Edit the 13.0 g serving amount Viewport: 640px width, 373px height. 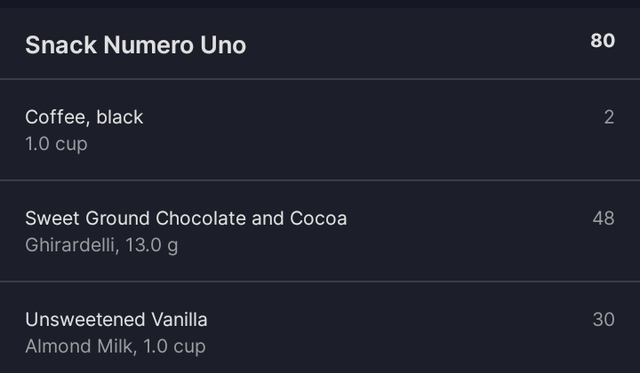tap(151, 246)
